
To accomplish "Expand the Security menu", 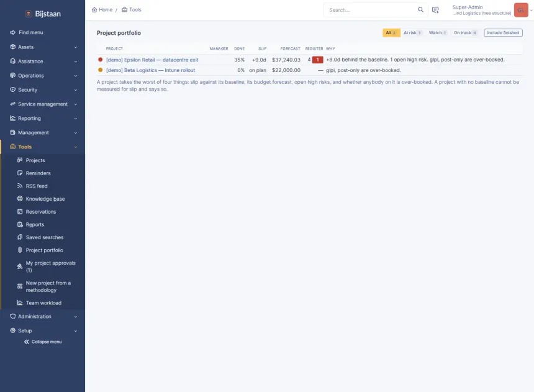I will coord(43,90).
